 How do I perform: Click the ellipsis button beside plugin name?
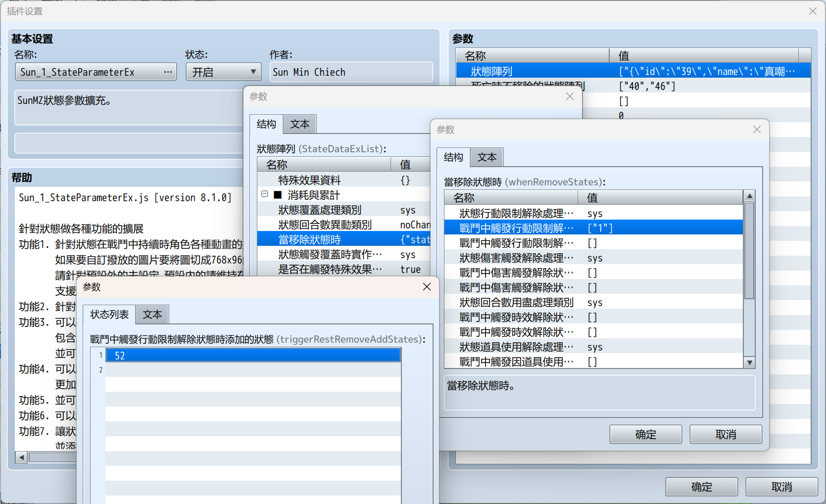tap(168, 72)
